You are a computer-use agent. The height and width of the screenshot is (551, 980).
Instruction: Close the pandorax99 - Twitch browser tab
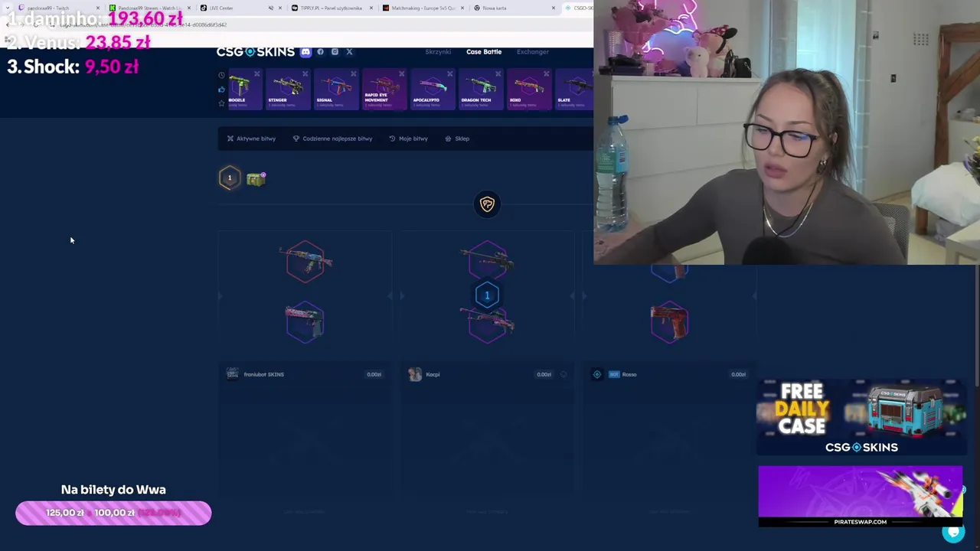pos(97,8)
